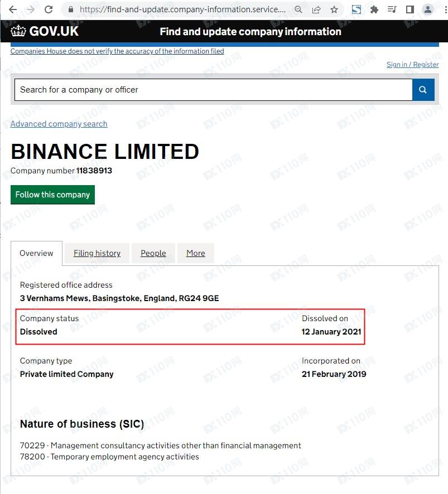Screen dimensions: 448x494
Task: Click the zoom magnifier icon in address bar
Action: (298, 9)
